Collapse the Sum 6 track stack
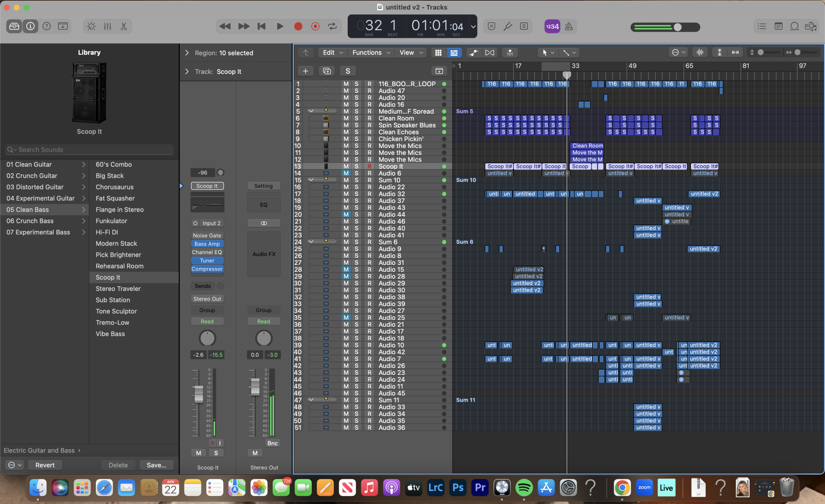 click(x=311, y=242)
